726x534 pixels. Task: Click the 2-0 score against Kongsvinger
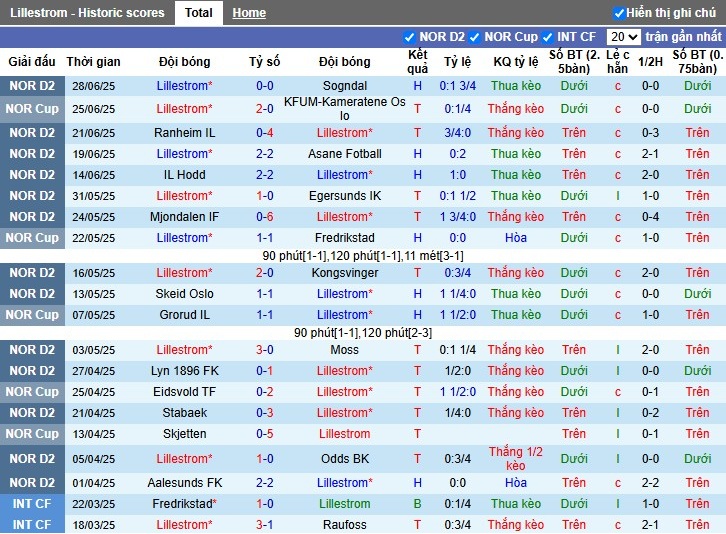pos(265,273)
